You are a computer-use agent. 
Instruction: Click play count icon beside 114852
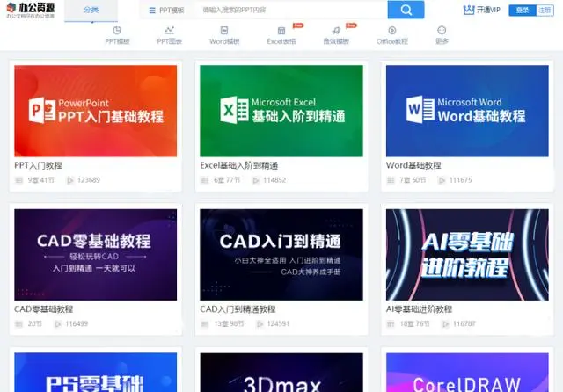point(256,180)
